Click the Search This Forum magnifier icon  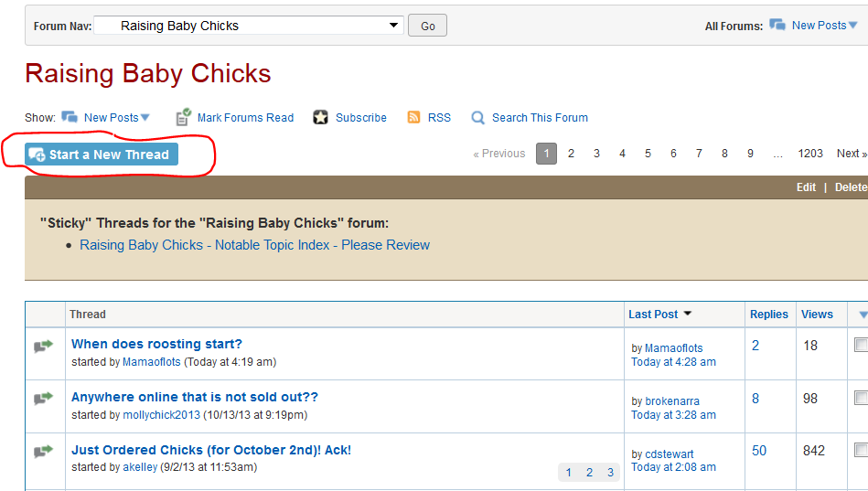tap(477, 117)
